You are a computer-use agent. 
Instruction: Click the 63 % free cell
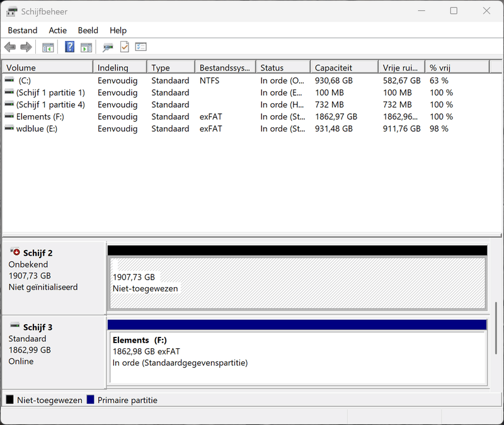(439, 81)
